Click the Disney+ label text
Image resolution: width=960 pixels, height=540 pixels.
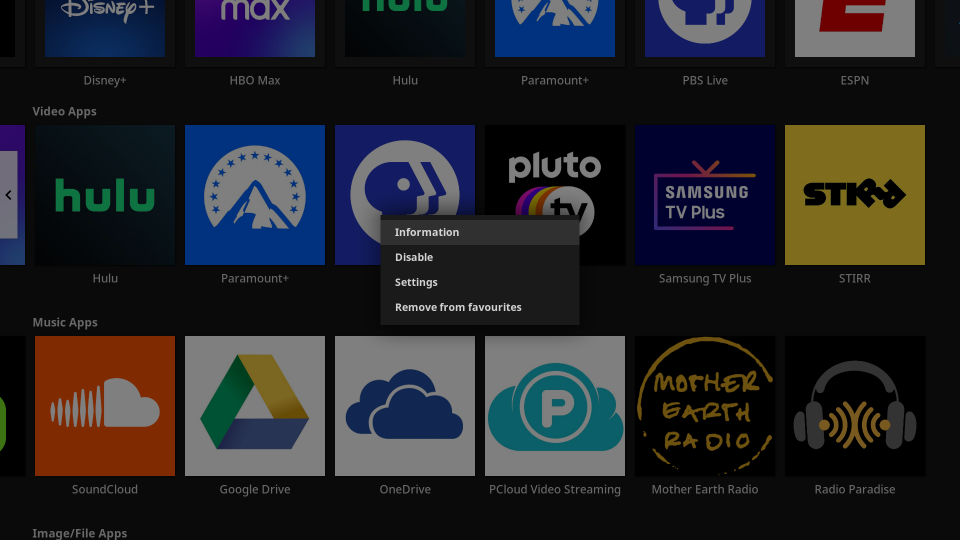click(x=105, y=80)
